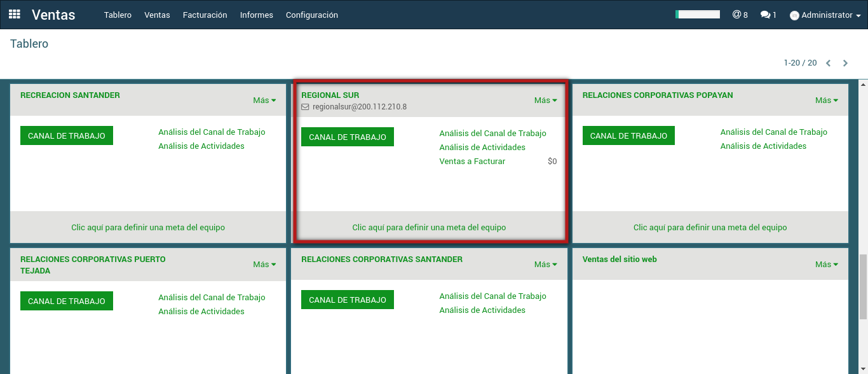Click envelope icon on Regional Sur card
Image resolution: width=868 pixels, height=374 pixels.
(305, 107)
